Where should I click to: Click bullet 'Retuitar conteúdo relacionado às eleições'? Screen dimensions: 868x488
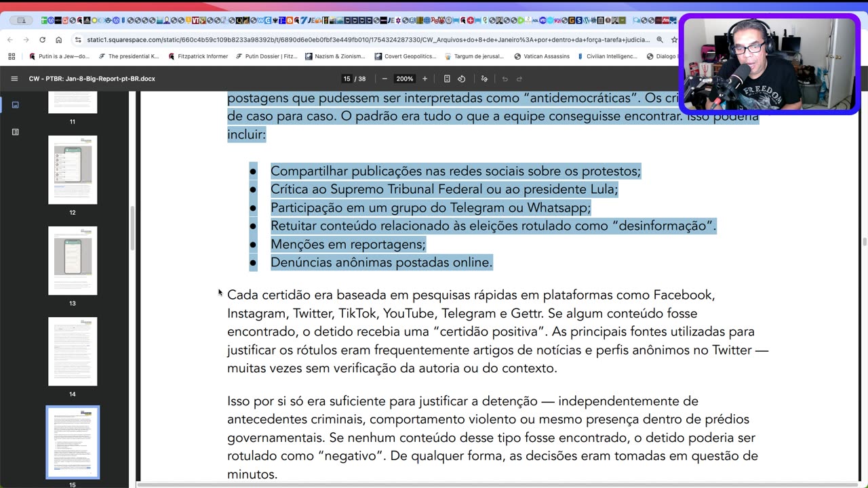pyautogui.click(x=494, y=226)
